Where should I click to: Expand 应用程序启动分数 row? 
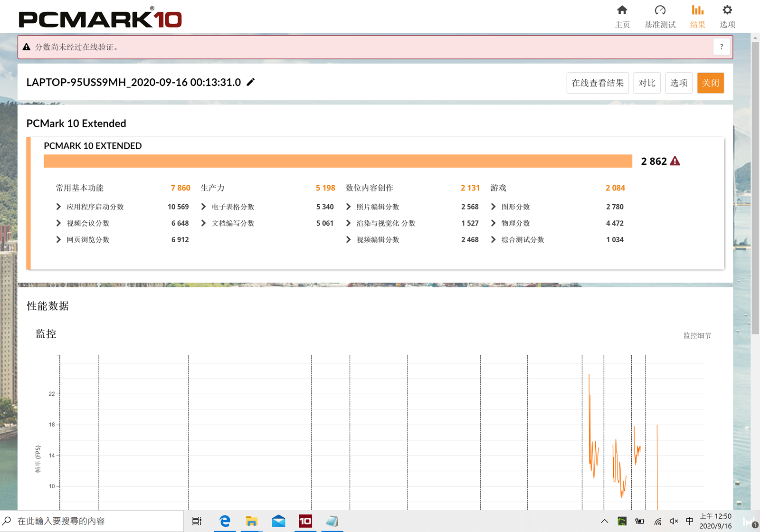58,207
